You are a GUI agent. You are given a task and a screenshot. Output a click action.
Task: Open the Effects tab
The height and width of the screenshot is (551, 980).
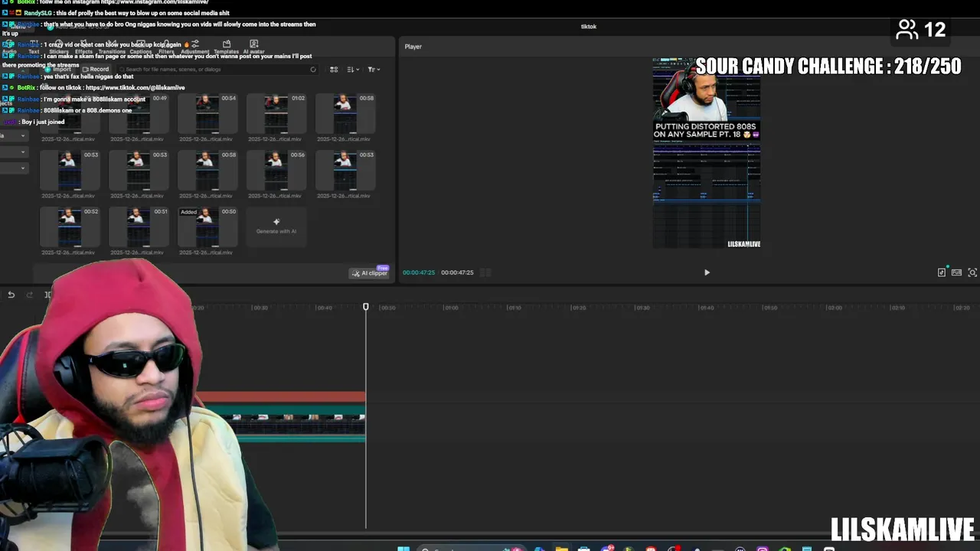(83, 47)
